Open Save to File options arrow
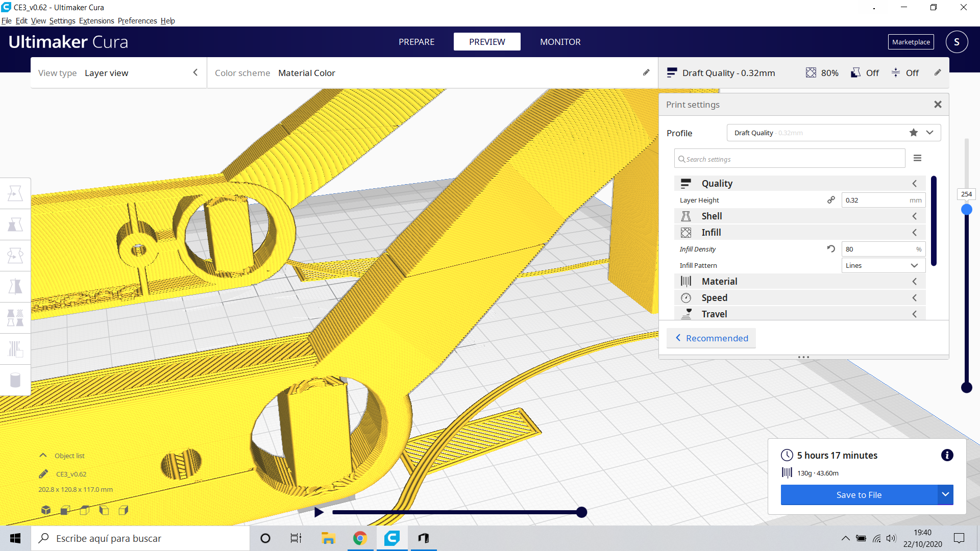This screenshot has width=980, height=551. (945, 494)
